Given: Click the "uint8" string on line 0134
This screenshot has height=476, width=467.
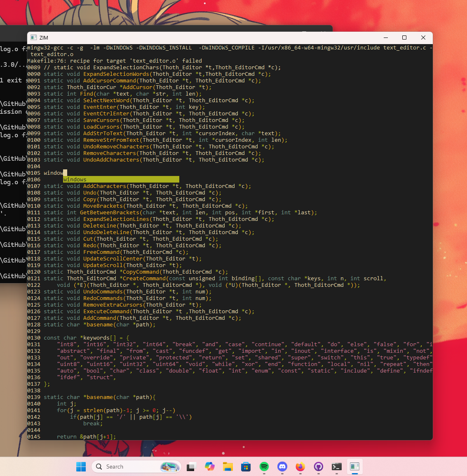Looking at the screenshot, I should pyautogui.click(x=68, y=364).
